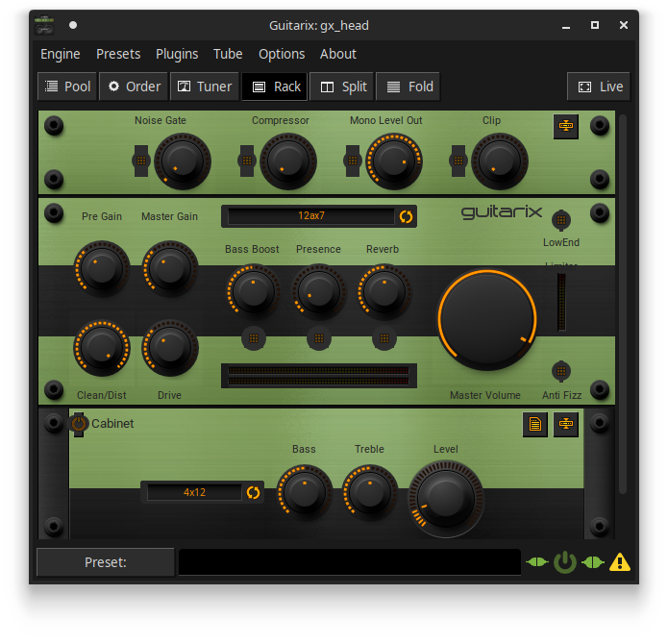Screen dimensions: 668x644
Task: Click the Guitarix app icon in the title bar
Action: click(44, 25)
